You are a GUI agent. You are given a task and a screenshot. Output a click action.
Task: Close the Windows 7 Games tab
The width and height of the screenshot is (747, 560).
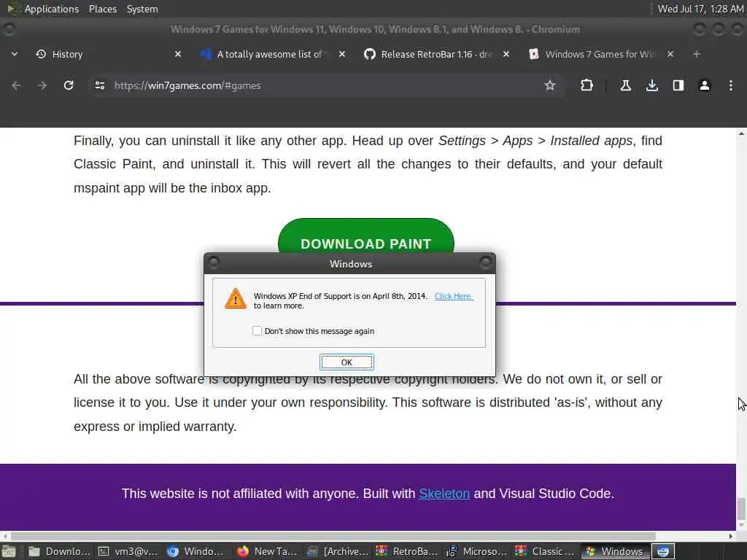[670, 54]
